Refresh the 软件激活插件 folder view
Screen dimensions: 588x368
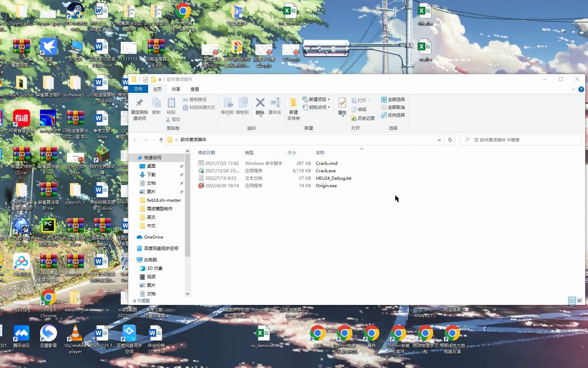[x=450, y=140]
